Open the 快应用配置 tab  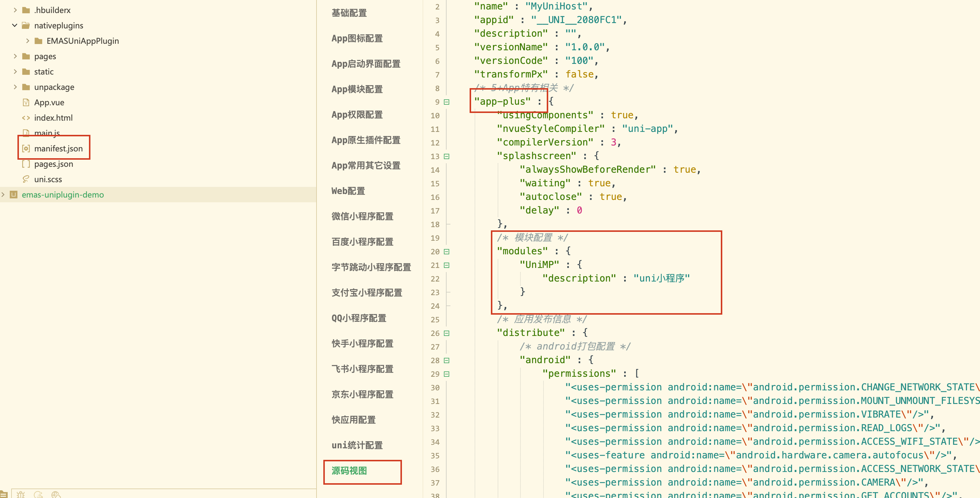(x=353, y=420)
